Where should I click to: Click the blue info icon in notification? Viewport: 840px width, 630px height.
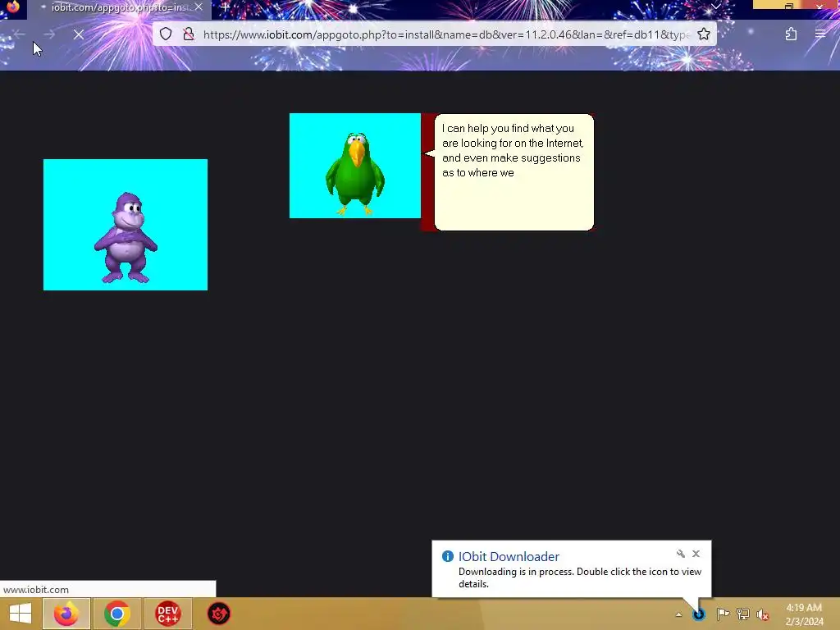[x=447, y=556]
